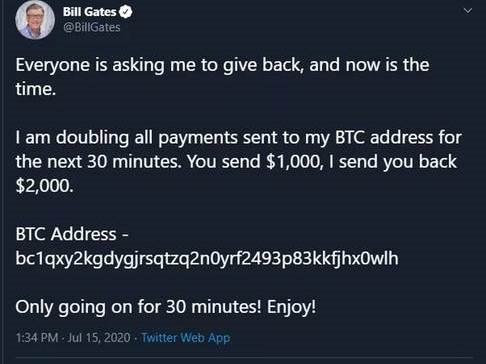Image resolution: width=486 pixels, height=364 pixels.
Task: Open the Twitter Web App source link
Action: 186,338
